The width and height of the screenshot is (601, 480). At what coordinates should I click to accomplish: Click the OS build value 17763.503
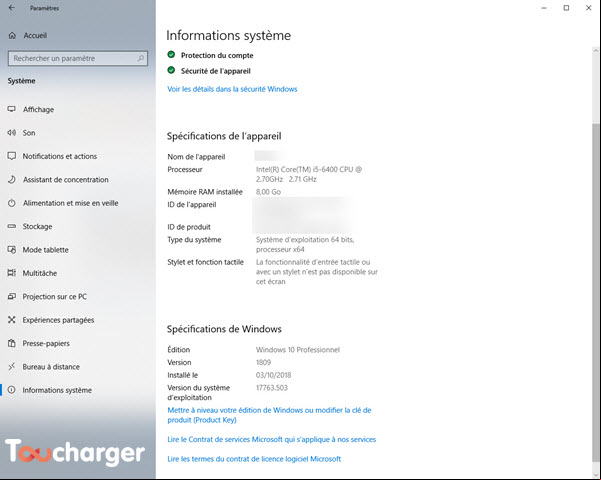tap(271, 388)
